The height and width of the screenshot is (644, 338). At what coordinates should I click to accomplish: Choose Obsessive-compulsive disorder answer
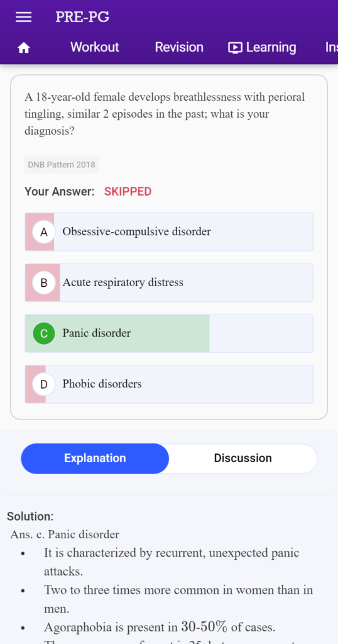coord(169,231)
